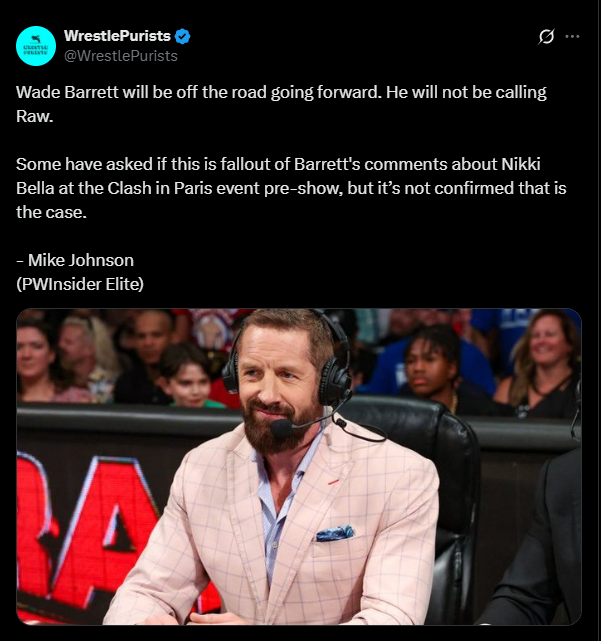Open the three-dot More options menu
The width and height of the screenshot is (601, 641).
click(572, 36)
